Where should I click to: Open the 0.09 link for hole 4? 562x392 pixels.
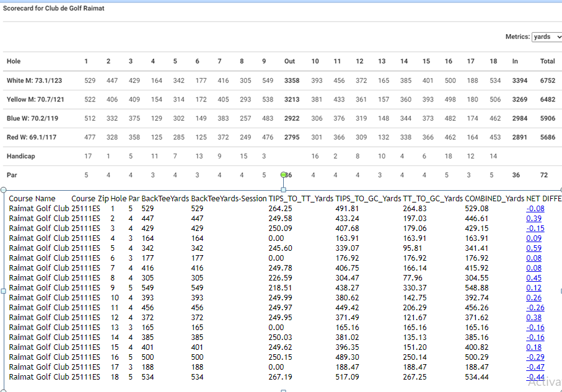coord(533,238)
